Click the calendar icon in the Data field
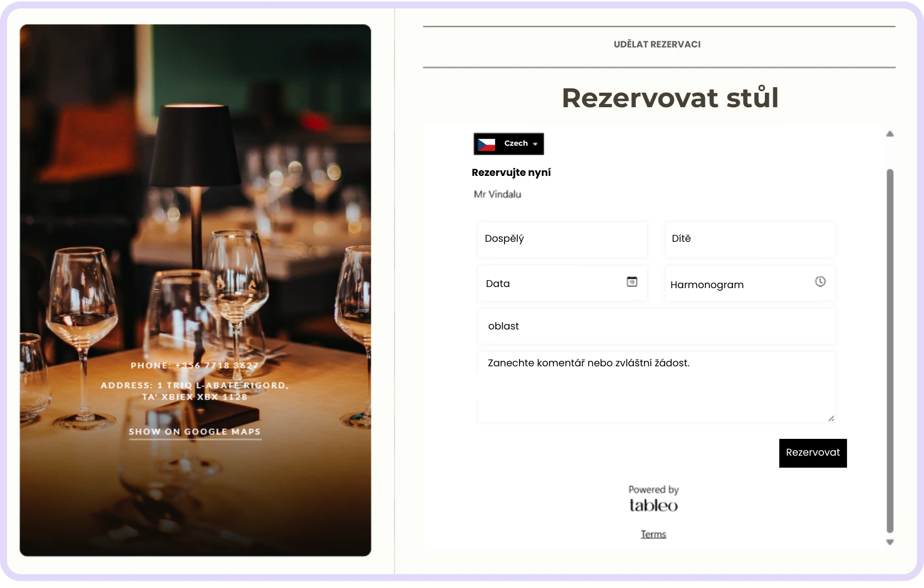Screen dimensions: 924x588 click(x=632, y=282)
